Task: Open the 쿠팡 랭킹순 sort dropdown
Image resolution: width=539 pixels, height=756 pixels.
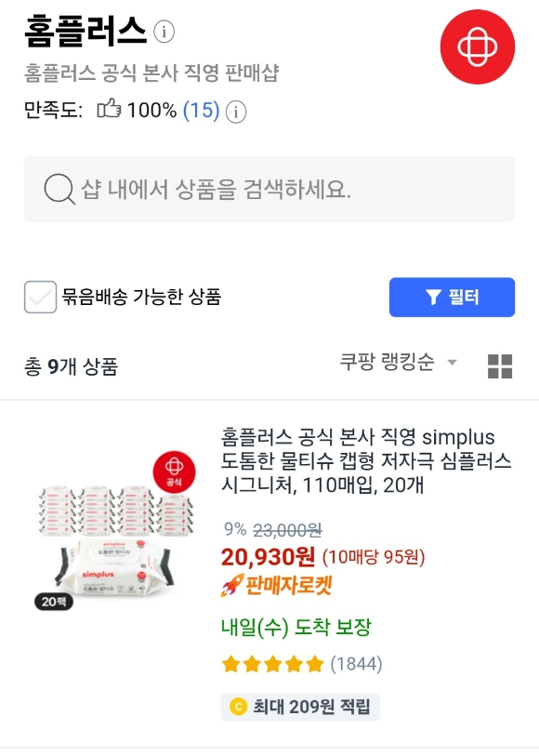Action: (398, 362)
